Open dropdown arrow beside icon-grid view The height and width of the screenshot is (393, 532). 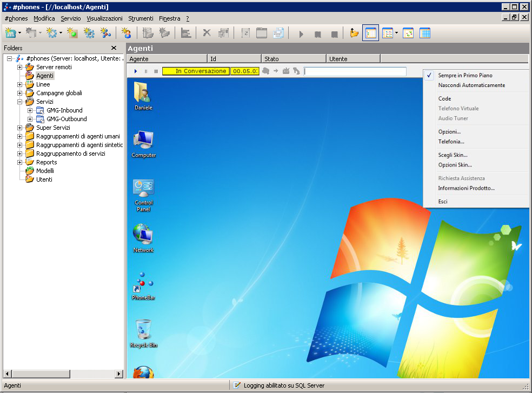396,33
